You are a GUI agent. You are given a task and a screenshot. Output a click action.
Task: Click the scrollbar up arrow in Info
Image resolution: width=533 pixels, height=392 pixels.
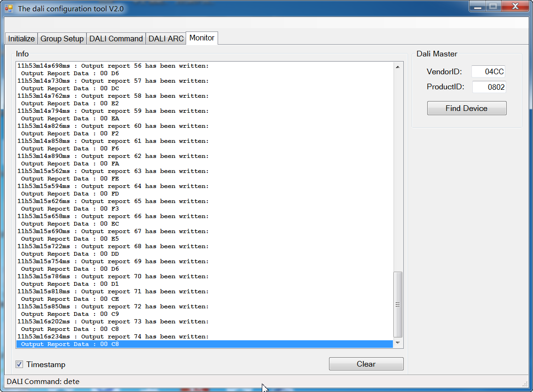(398, 67)
